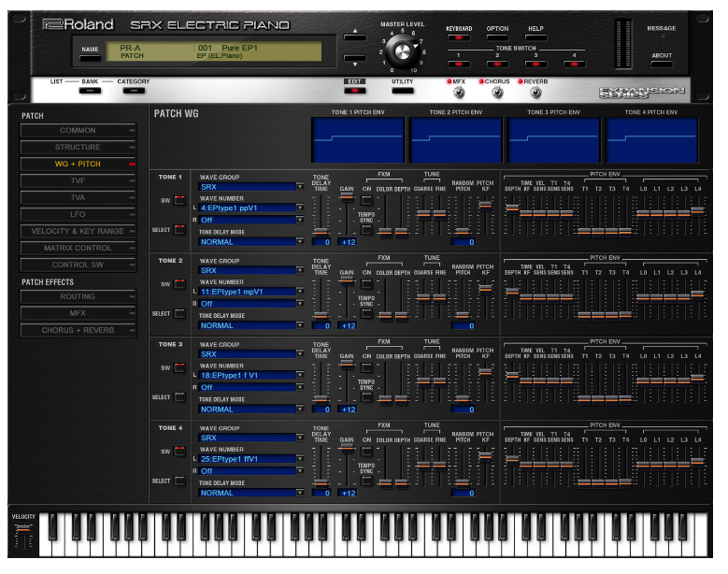This screenshot has height=574, width=728.
Task: Adjust the Reverb knob
Action: tap(535, 93)
